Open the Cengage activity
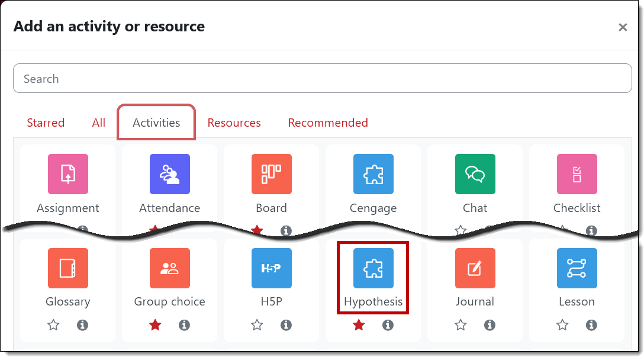Image resolution: width=644 pixels, height=357 pixels. 373,174
